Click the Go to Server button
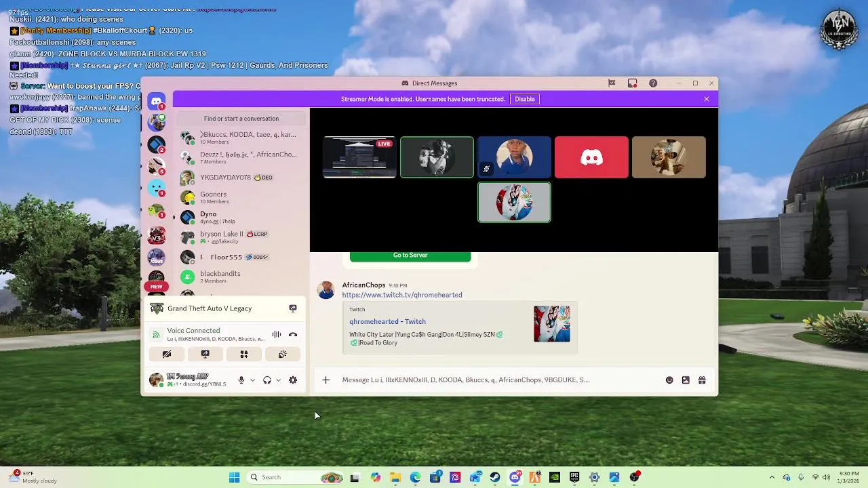 (x=410, y=256)
